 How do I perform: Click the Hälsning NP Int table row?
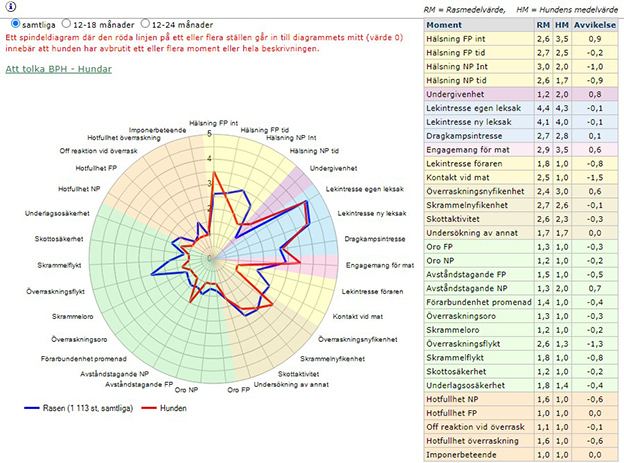[521, 67]
